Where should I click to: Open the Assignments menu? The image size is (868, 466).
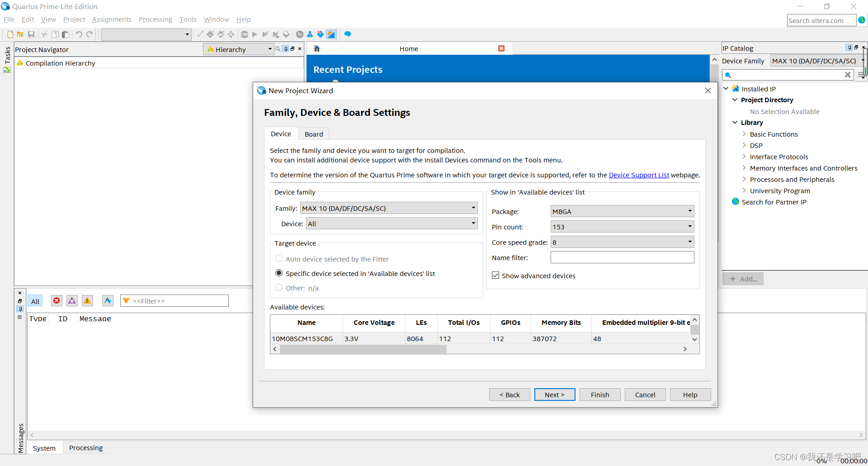(112, 19)
